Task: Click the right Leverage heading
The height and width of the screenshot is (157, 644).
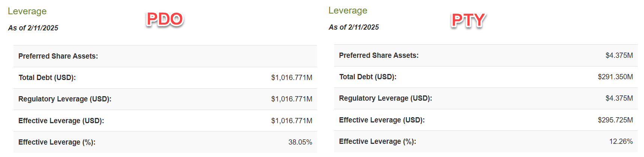Action: pyautogui.click(x=348, y=11)
